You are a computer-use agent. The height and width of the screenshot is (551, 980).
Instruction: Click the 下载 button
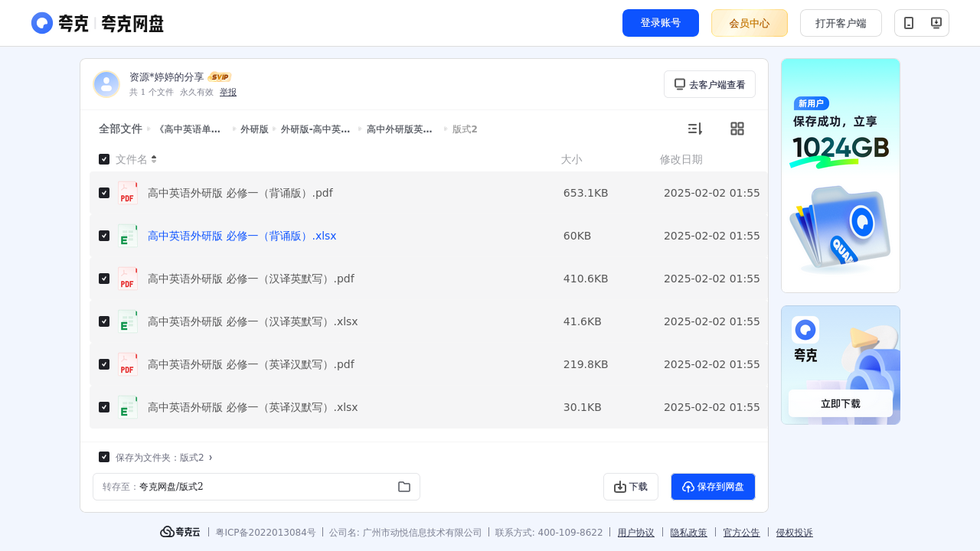click(631, 487)
